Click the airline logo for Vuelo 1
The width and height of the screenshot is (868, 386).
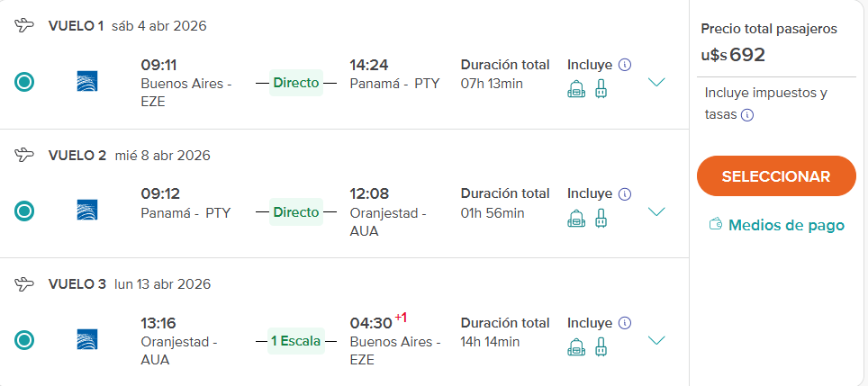click(87, 82)
